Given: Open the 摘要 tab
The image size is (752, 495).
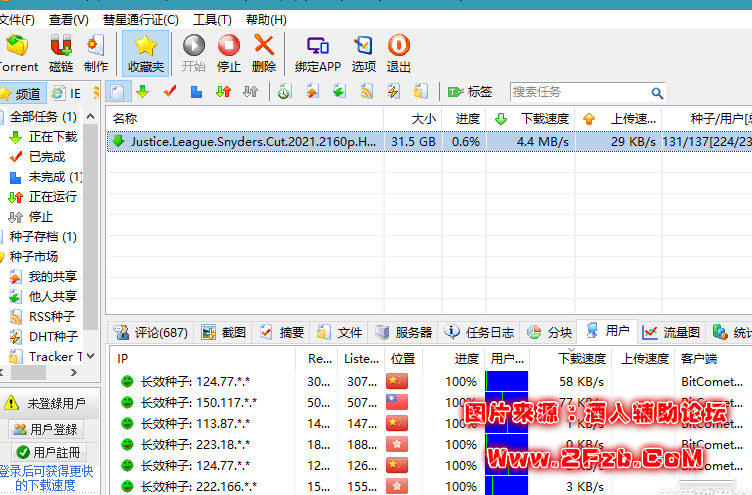Looking at the screenshot, I should (x=282, y=332).
